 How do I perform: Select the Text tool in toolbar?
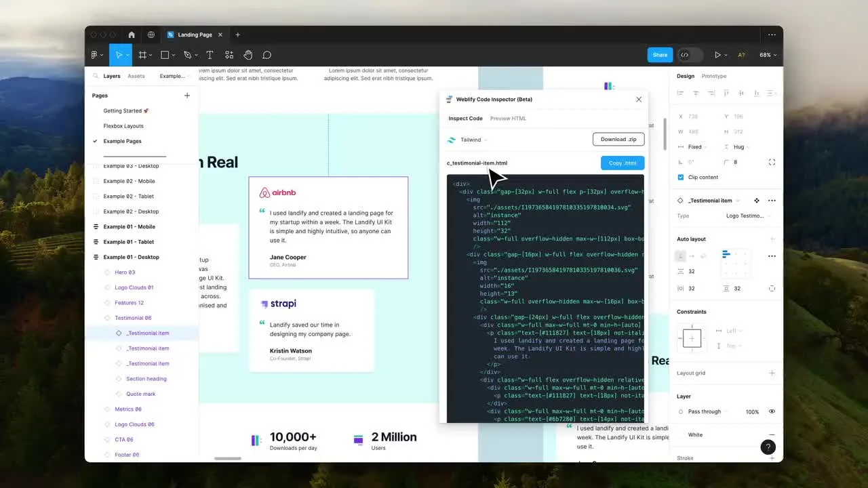(x=210, y=55)
